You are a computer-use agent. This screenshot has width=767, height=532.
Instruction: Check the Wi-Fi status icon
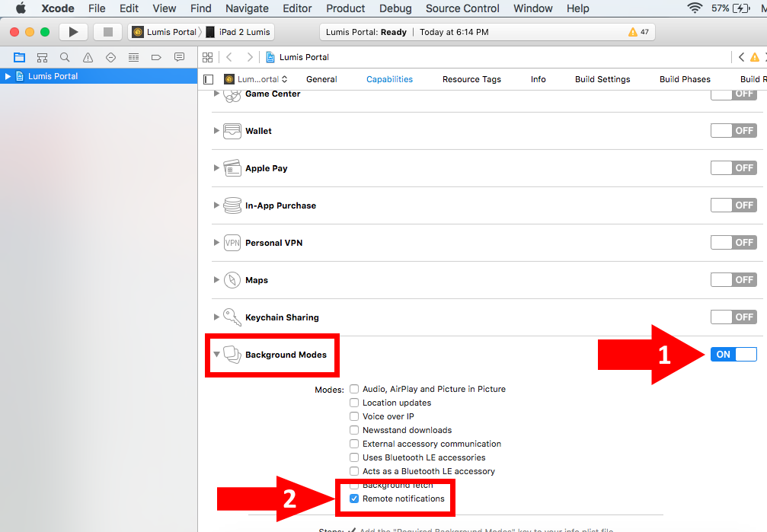[695, 8]
